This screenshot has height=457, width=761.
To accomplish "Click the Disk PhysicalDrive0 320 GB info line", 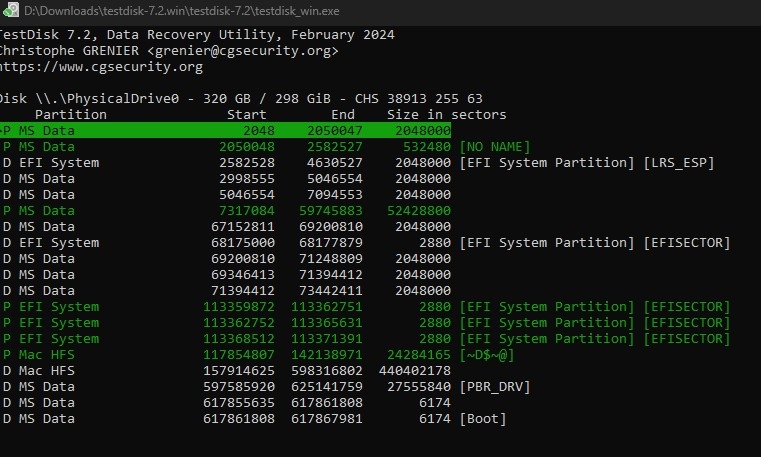I will point(240,99).
